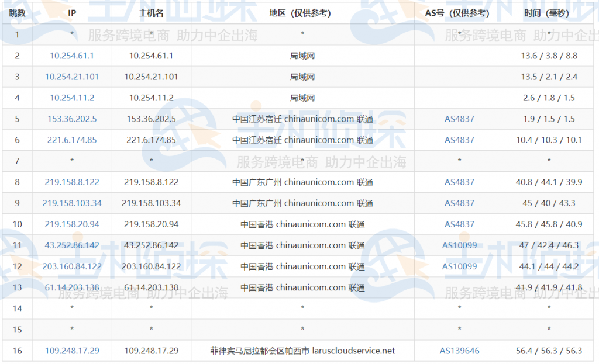
Task: Click AS4837 link in hop 5 row
Action: [x=459, y=119]
